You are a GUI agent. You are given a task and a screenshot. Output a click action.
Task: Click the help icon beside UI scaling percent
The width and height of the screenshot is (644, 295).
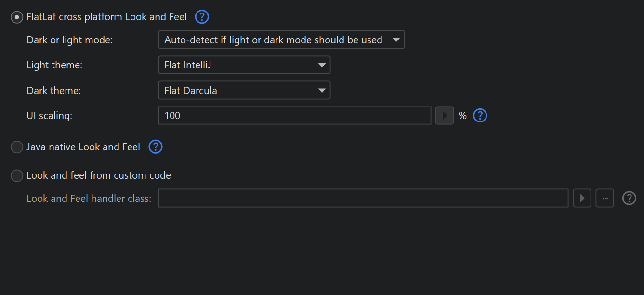(x=480, y=116)
